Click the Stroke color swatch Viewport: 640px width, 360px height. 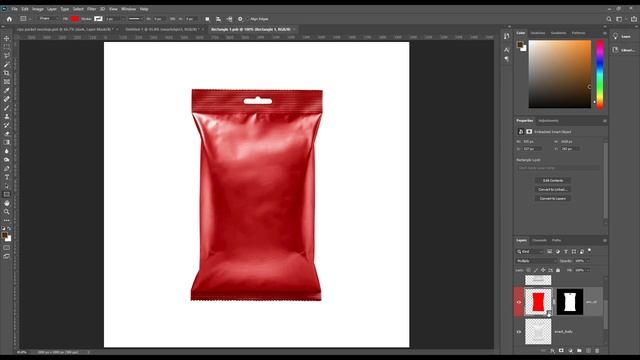[x=98, y=19]
